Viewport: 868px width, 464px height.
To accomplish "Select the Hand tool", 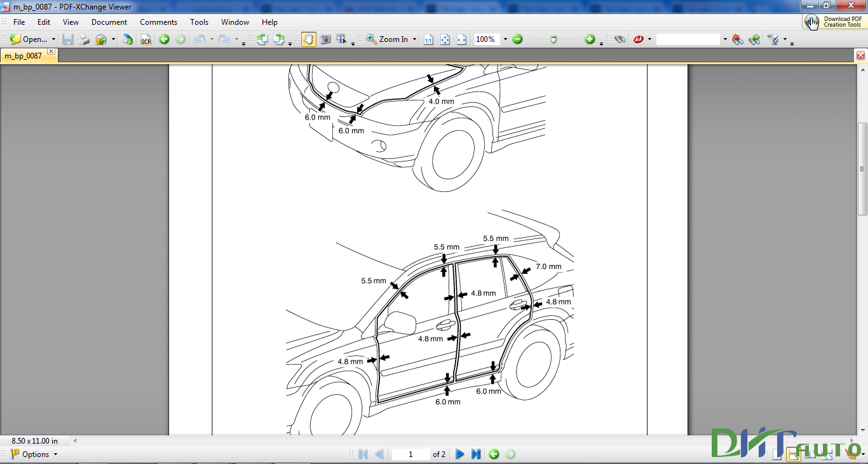I will click(308, 39).
